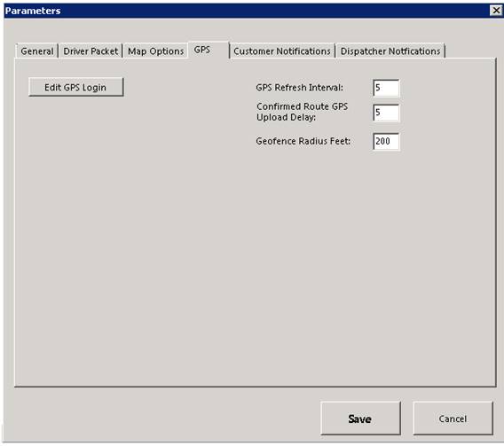Open the Driver Packet tab

(91, 51)
